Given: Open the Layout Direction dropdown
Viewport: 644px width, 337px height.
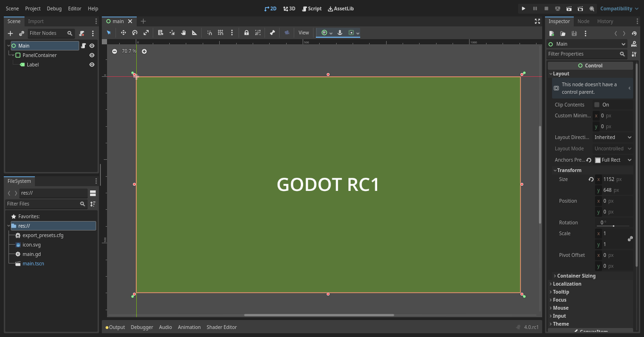Looking at the screenshot, I should pos(613,137).
